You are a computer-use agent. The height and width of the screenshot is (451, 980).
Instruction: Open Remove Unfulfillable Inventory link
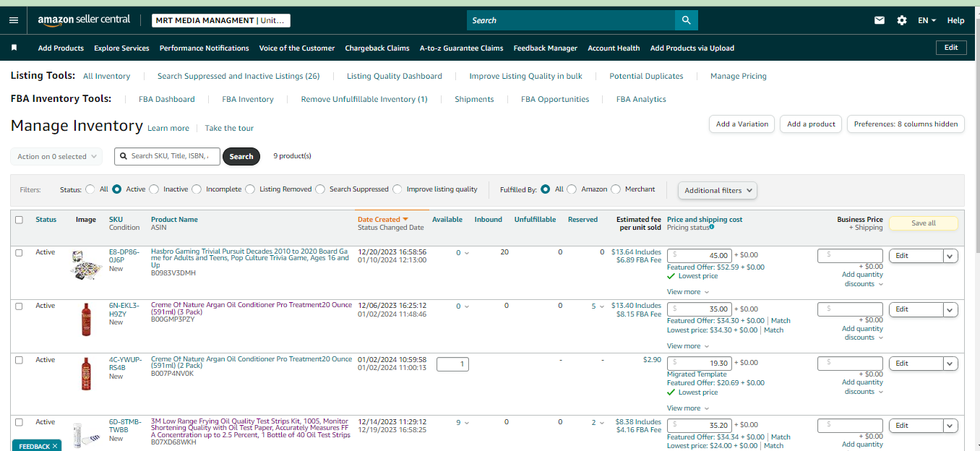tap(364, 99)
